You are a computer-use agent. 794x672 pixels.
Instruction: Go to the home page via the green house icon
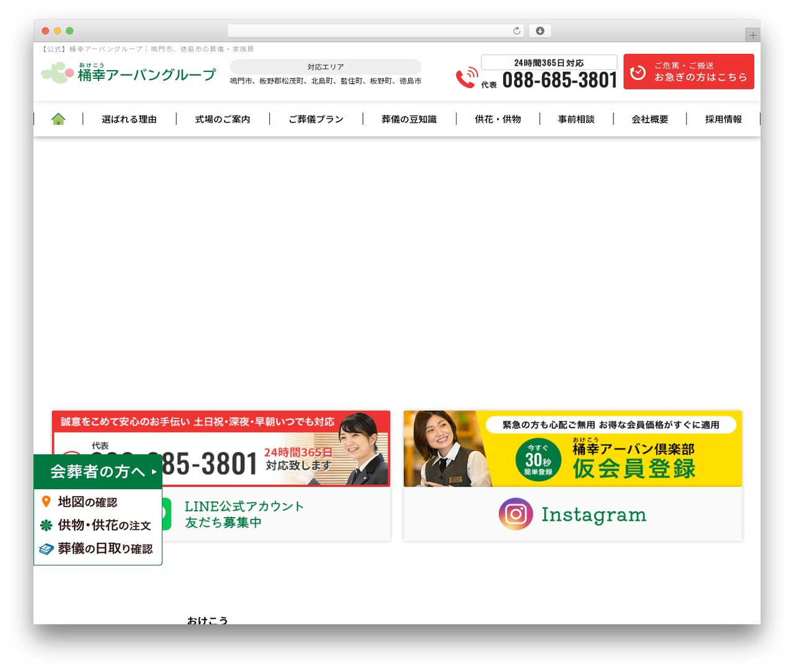tap(58, 119)
